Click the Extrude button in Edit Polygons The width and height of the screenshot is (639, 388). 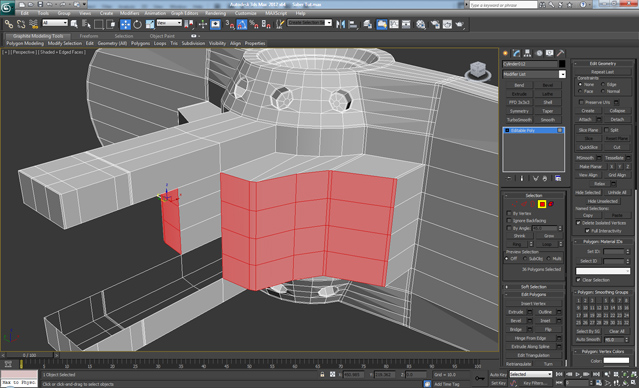tap(516, 312)
